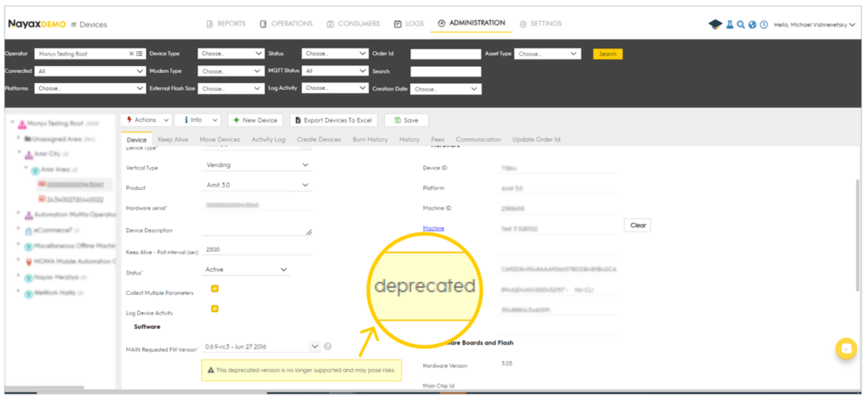
Task: Click the Nayax Herzliya area icon
Action: click(29, 277)
